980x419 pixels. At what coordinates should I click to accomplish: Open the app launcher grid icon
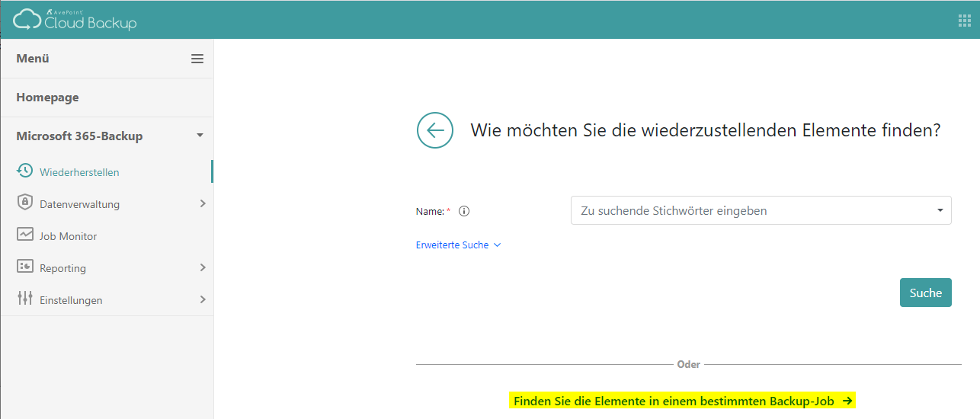tap(964, 21)
